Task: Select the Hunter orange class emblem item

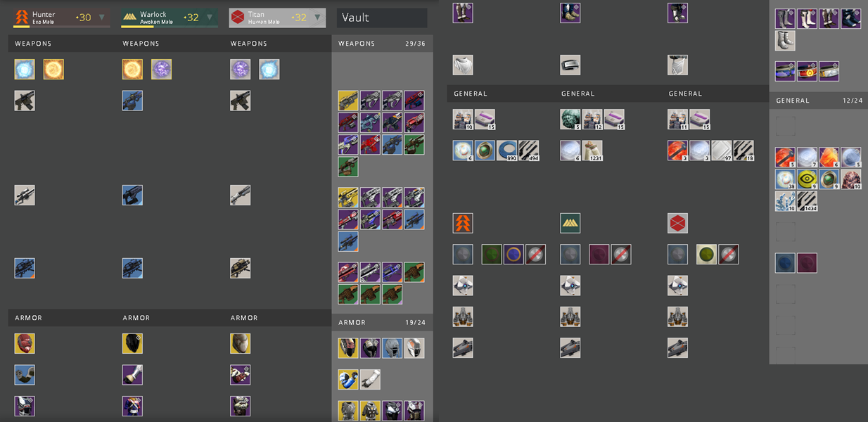Action: click(x=463, y=223)
